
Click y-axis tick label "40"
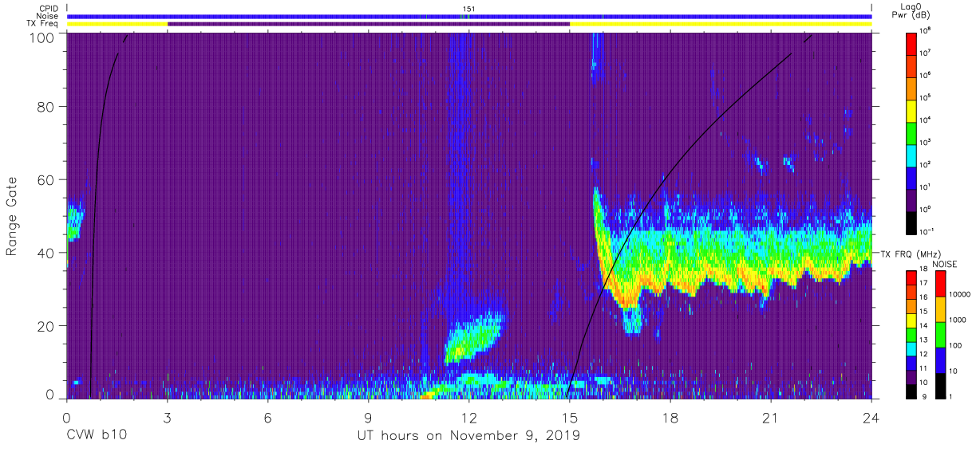coord(47,253)
